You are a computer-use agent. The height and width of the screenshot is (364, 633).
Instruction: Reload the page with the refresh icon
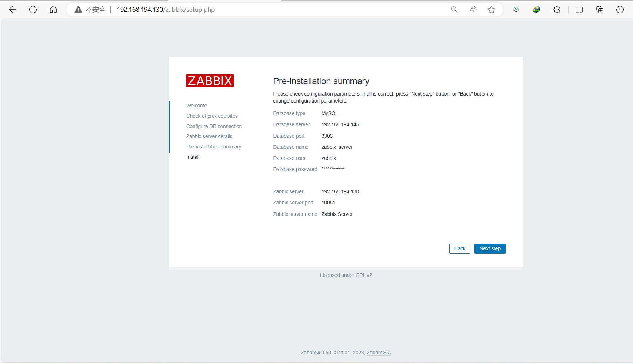click(x=33, y=10)
